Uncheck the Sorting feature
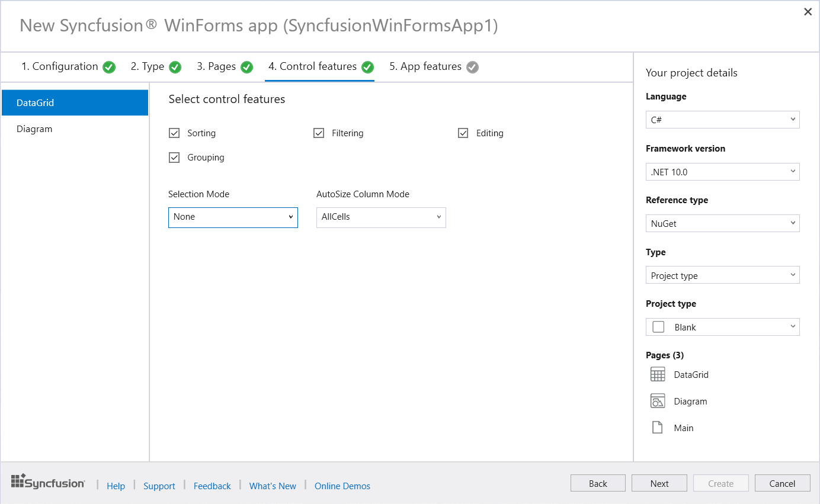Image resolution: width=820 pixels, height=504 pixels. pyautogui.click(x=174, y=133)
